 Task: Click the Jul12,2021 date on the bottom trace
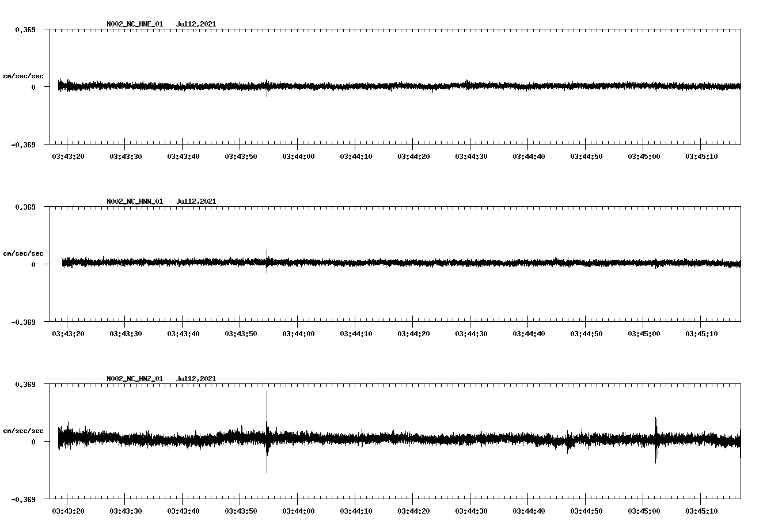coord(196,379)
